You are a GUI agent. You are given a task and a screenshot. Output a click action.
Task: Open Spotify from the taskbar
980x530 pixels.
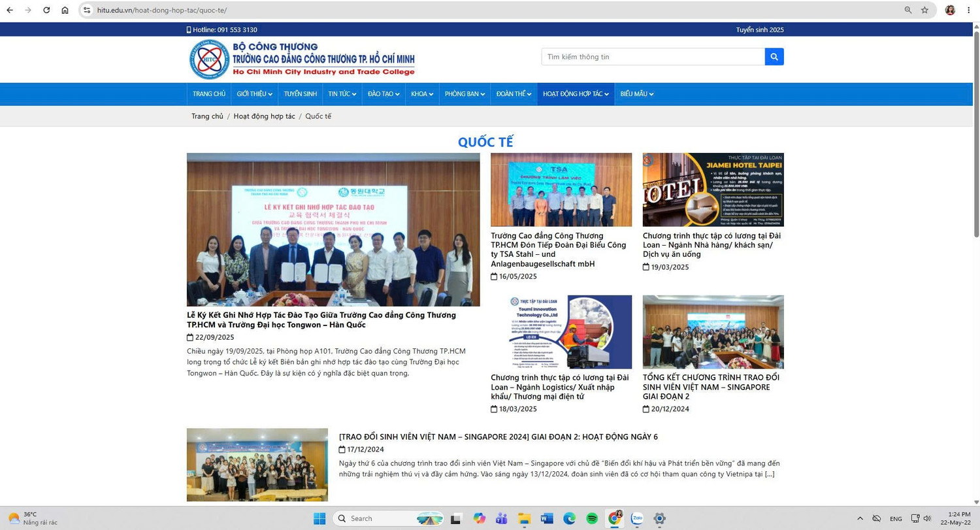coord(592,518)
